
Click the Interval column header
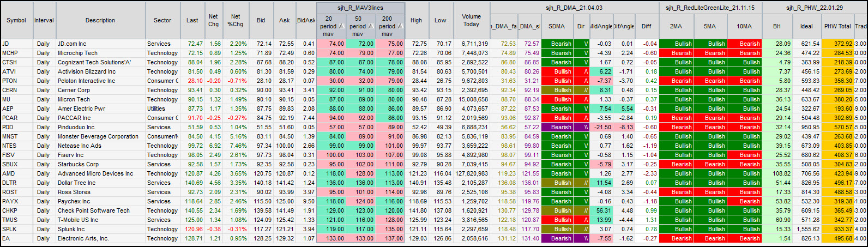[44, 20]
